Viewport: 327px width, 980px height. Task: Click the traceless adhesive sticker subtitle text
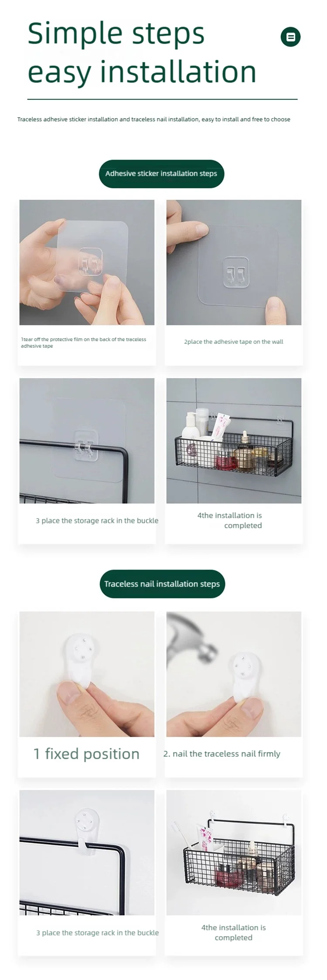coord(154,119)
